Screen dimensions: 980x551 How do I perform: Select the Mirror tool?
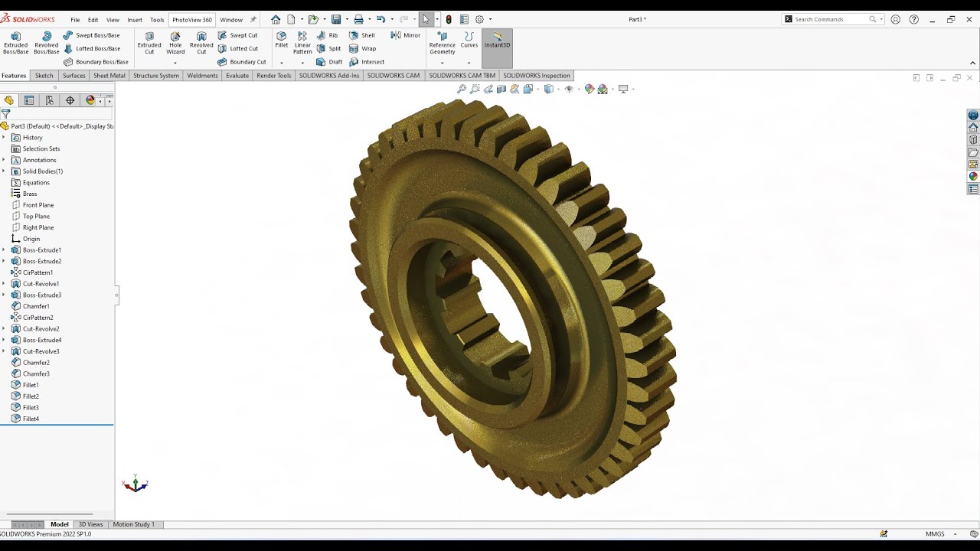tap(405, 35)
